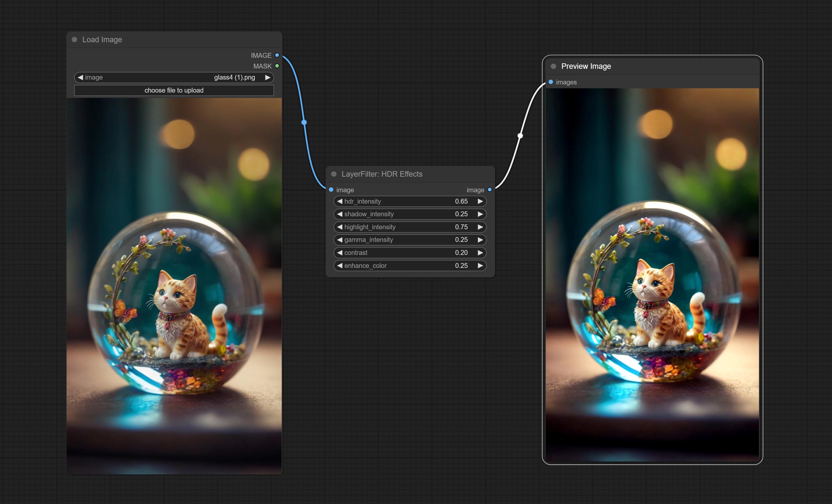Select next image file with right arrow

[268, 77]
